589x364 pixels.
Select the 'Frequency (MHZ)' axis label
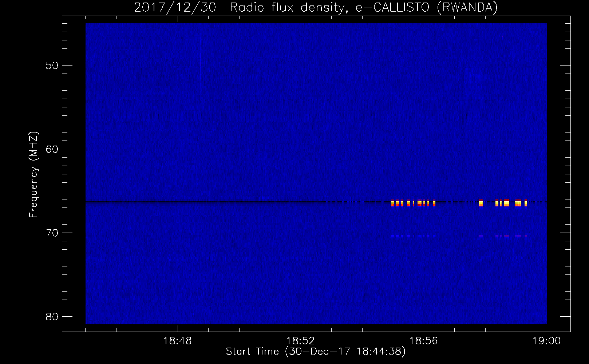[x=33, y=175]
